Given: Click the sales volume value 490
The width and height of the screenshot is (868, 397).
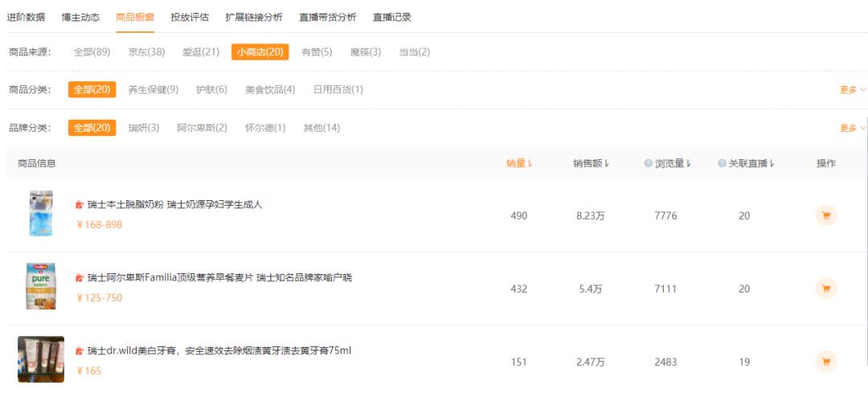Looking at the screenshot, I should pos(518,216).
